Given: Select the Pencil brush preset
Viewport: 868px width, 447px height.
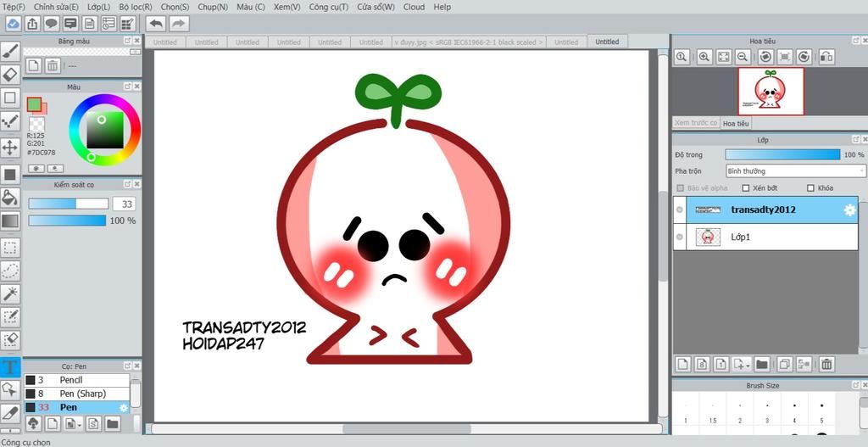Looking at the screenshot, I should coord(76,380).
